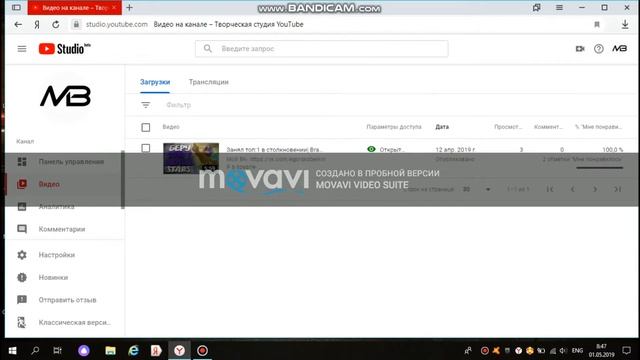Image resolution: width=640 pixels, height=360 pixels.
Task: Click the Yandex Я home button
Action: tap(37, 24)
